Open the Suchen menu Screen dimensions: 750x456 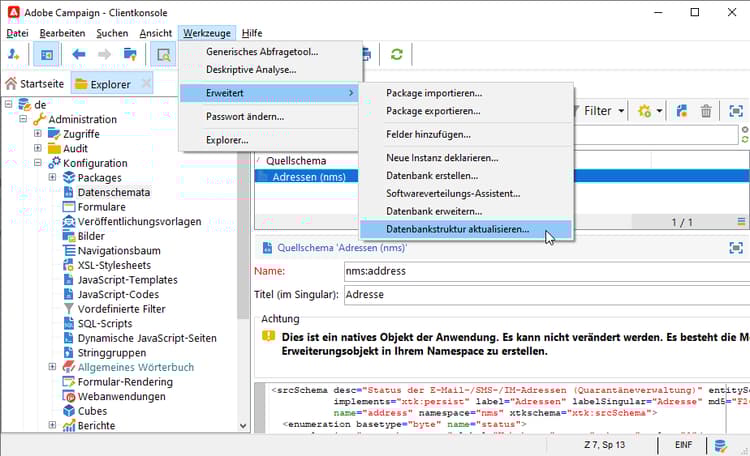tap(112, 33)
